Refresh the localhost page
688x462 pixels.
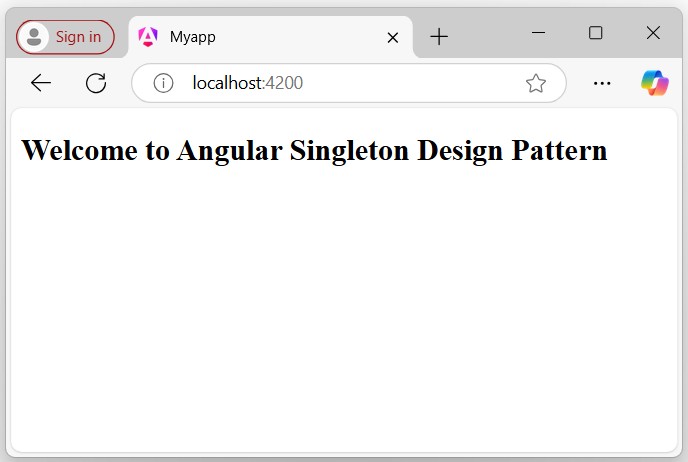click(96, 83)
